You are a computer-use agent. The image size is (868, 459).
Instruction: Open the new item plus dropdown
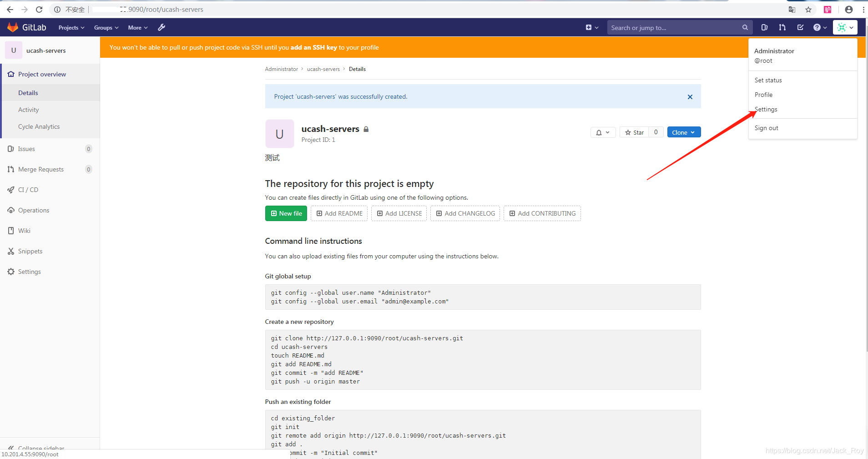click(x=592, y=27)
